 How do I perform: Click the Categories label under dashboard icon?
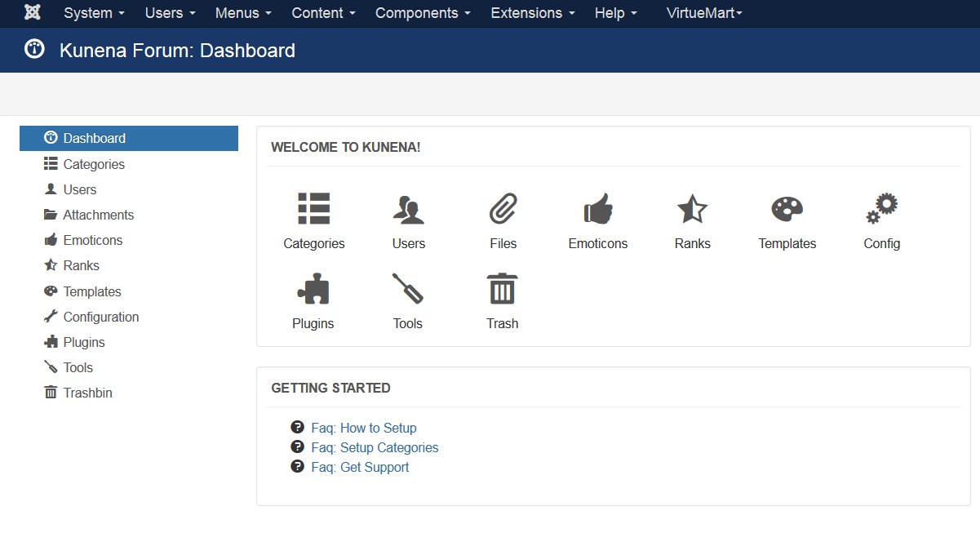point(314,243)
